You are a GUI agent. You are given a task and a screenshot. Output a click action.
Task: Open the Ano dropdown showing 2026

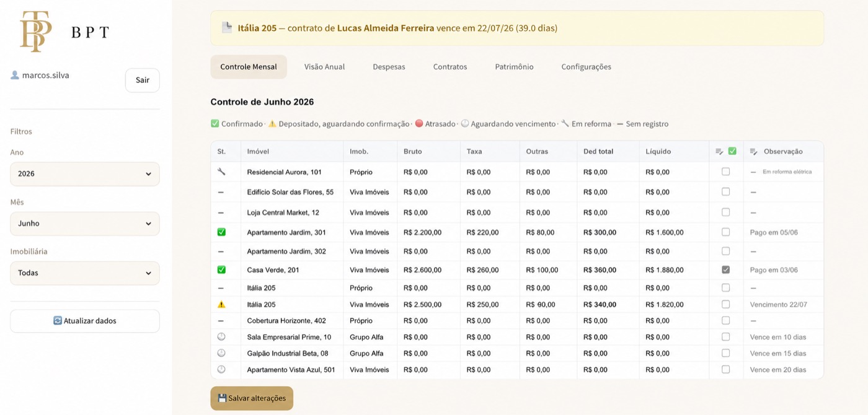pos(85,174)
